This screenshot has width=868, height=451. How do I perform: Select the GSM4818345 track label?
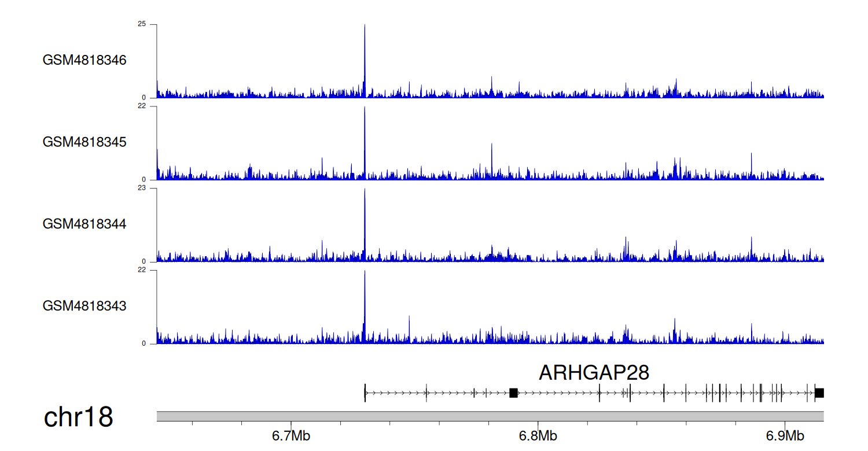pyautogui.click(x=84, y=142)
